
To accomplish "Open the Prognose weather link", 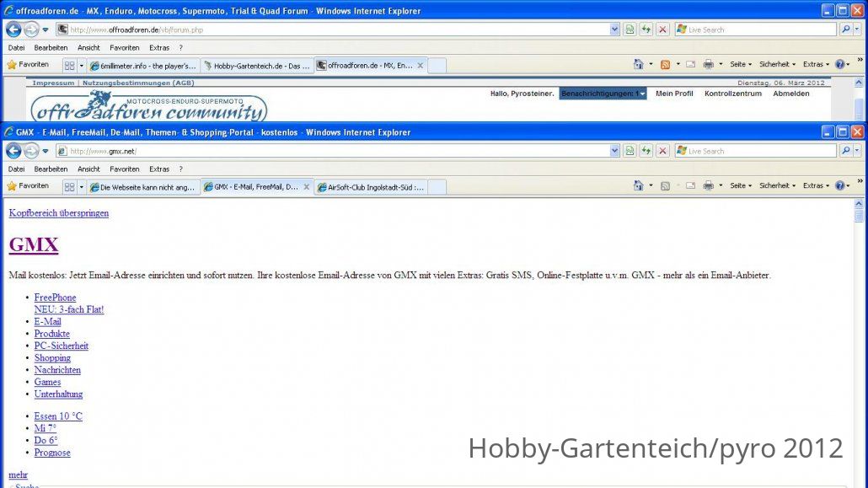I will pyautogui.click(x=52, y=453).
